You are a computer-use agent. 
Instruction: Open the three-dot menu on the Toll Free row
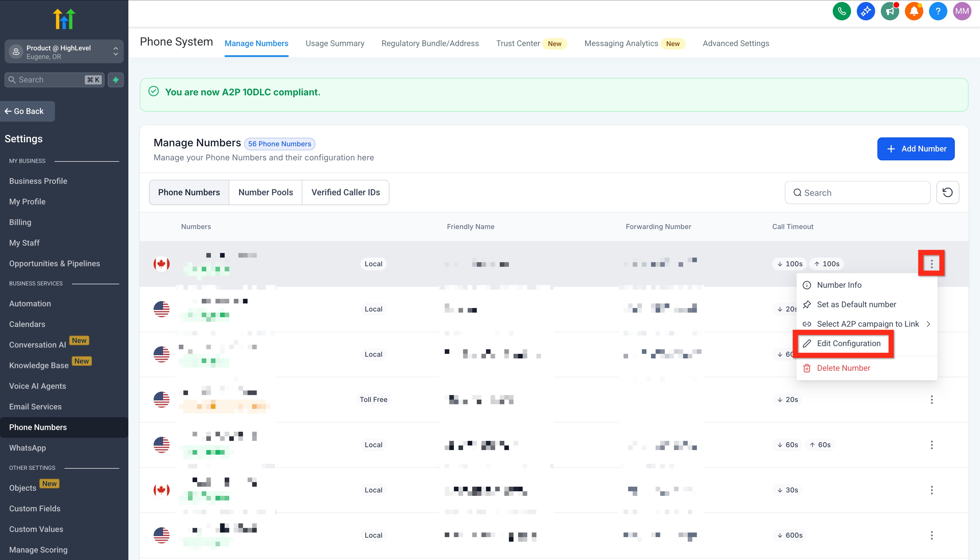pyautogui.click(x=932, y=400)
